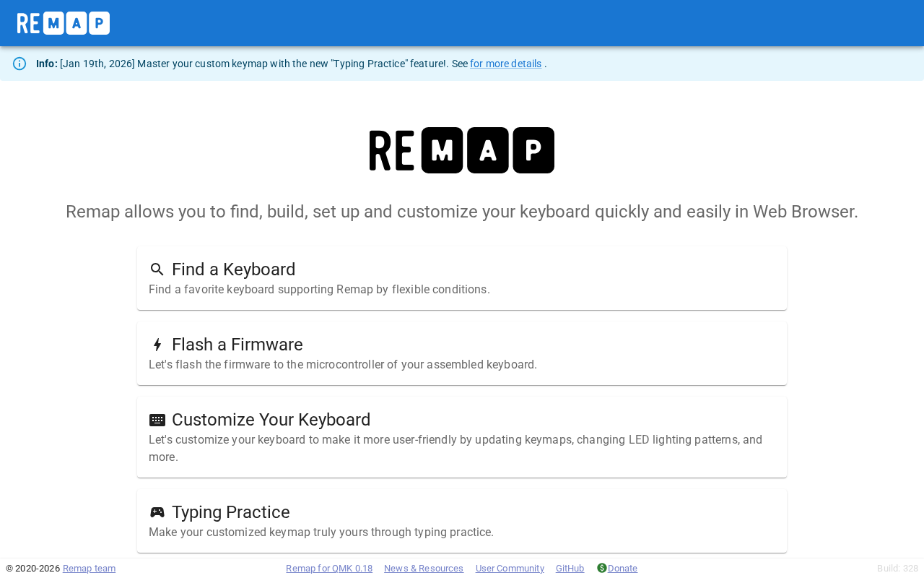
Task: Select the Flash a Firmware card
Action: pos(462,353)
